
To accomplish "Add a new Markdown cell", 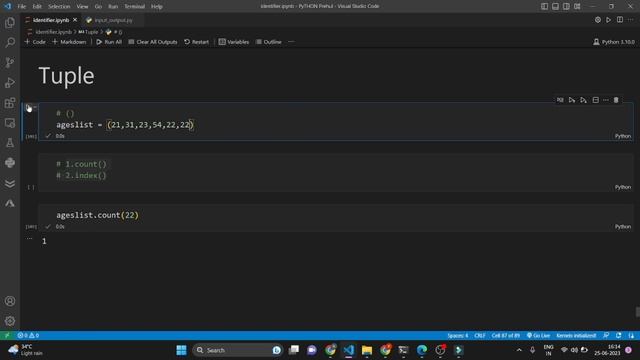I will [x=69, y=42].
